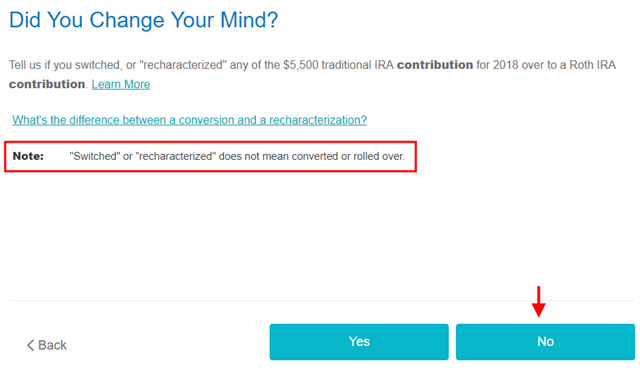This screenshot has width=640, height=368.
Task: Click the Did You Change Your Mind heading
Action: tap(143, 20)
